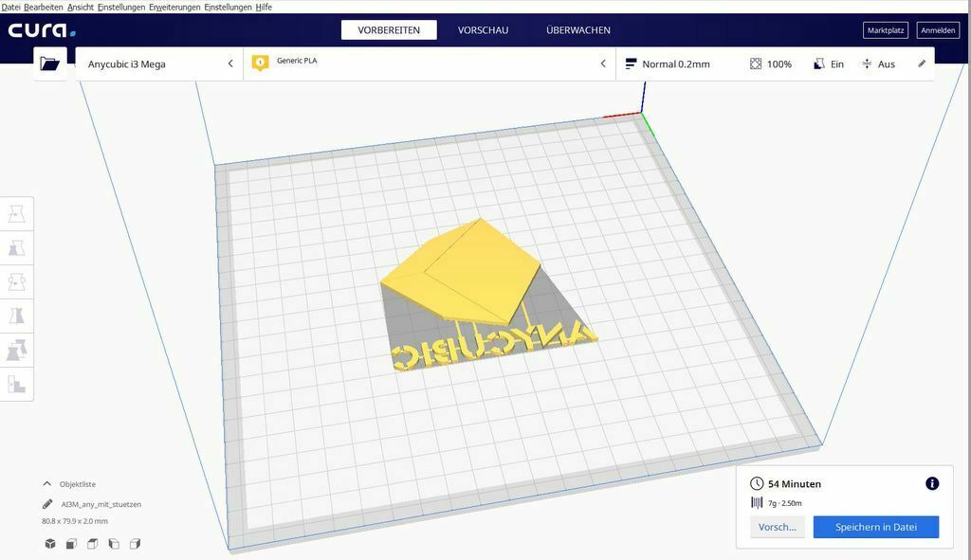Switch to the 3D camera view
Screen dimensions: 971x560
click(49, 543)
